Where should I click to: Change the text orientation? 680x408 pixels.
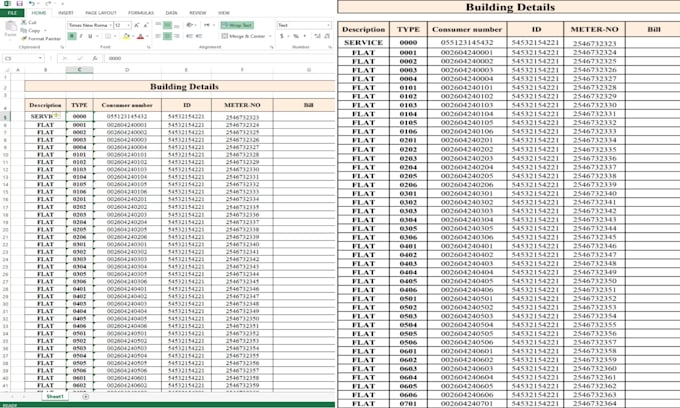click(x=190, y=25)
